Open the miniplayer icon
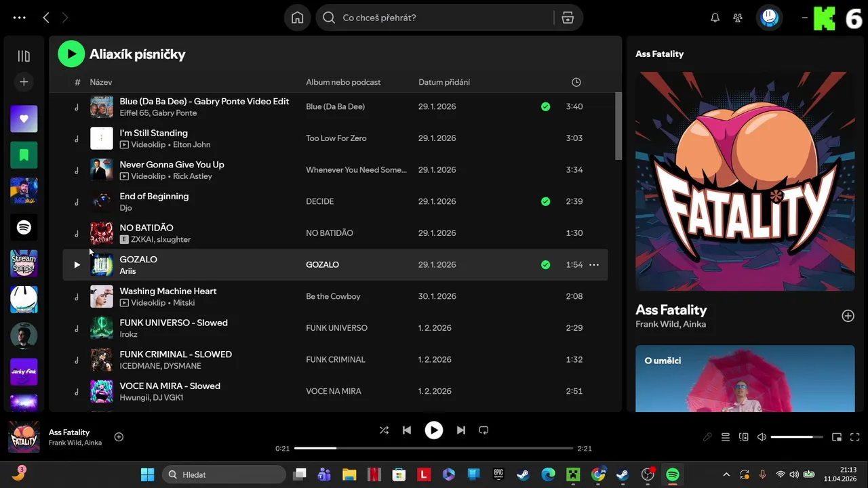868x488 pixels. (837, 437)
